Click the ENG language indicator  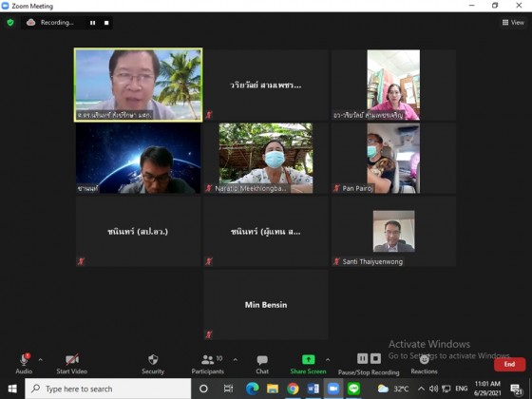coord(461,389)
